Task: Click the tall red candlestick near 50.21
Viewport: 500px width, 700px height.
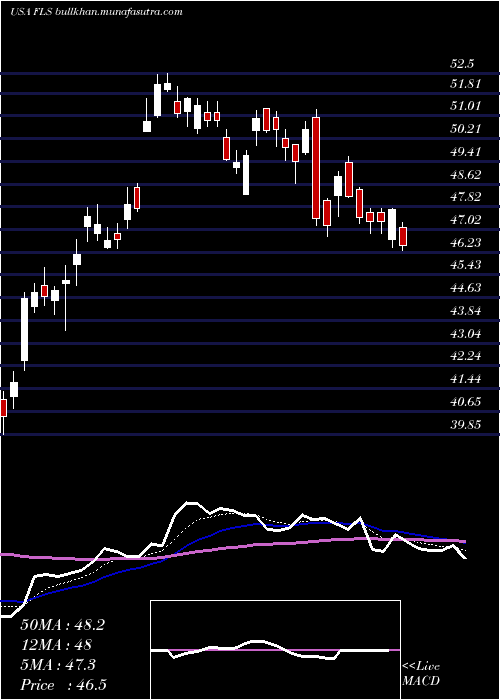Action: 316,168
